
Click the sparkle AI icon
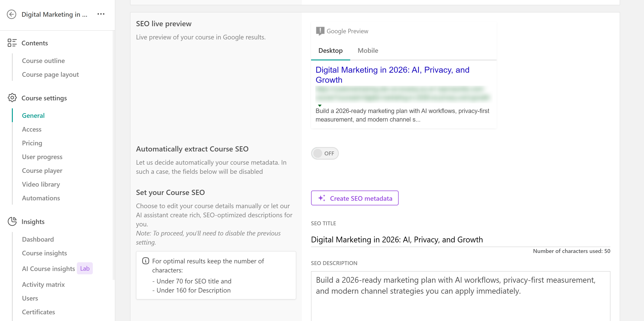click(x=321, y=198)
